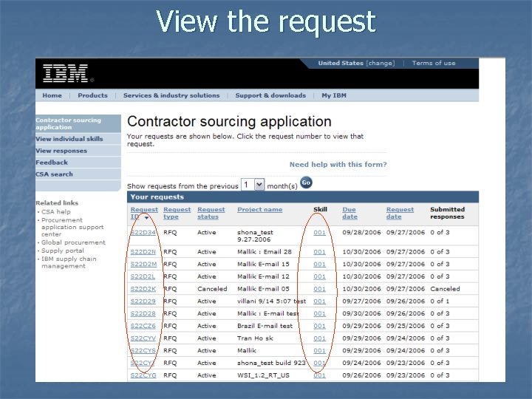This screenshot has width=532, height=399.
Task: Open the Products menu
Action: (x=92, y=95)
